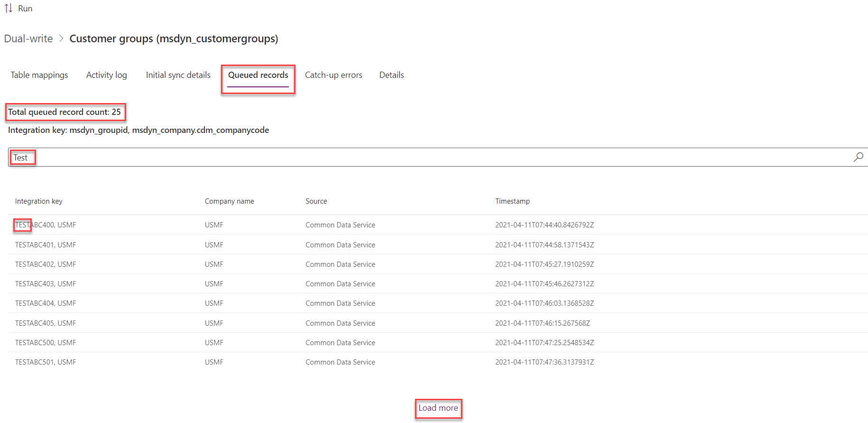Click the Company name column header
The image size is (868, 423).
(230, 201)
